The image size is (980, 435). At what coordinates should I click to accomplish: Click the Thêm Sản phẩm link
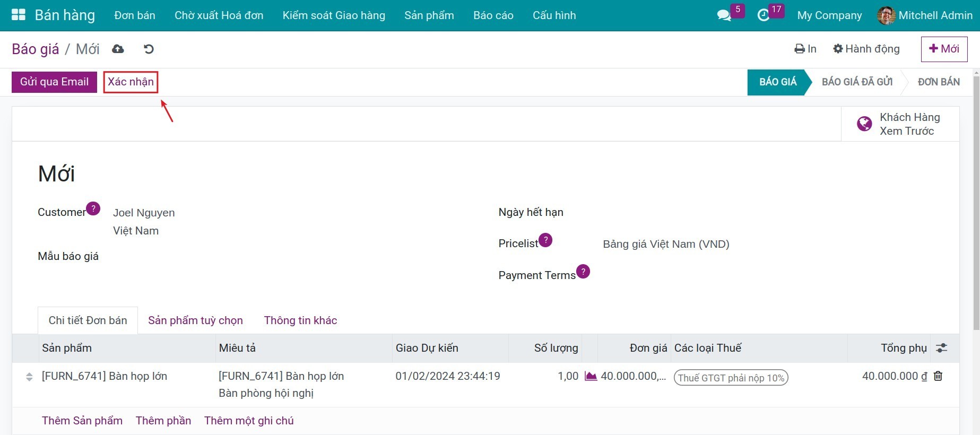pos(82,421)
